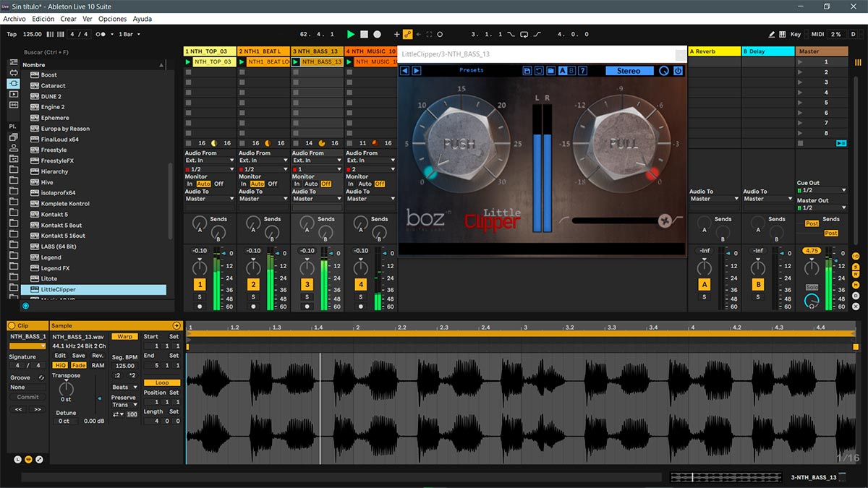This screenshot has height=488, width=868.
Task: Open the Edición menu
Action: [43, 19]
